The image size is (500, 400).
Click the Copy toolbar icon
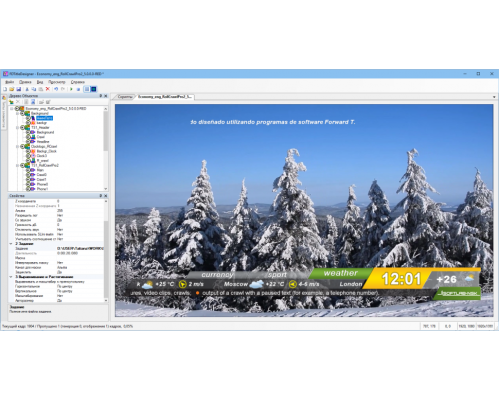click(34, 89)
